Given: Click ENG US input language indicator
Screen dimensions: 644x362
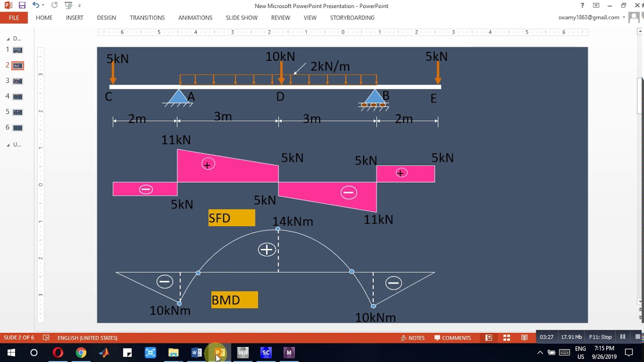Looking at the screenshot, I should (x=581, y=352).
